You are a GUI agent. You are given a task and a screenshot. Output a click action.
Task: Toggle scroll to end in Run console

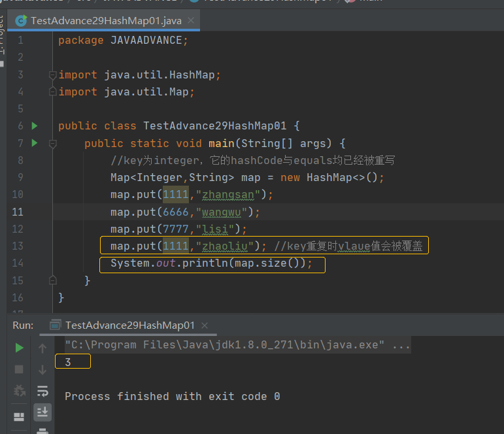(x=42, y=412)
